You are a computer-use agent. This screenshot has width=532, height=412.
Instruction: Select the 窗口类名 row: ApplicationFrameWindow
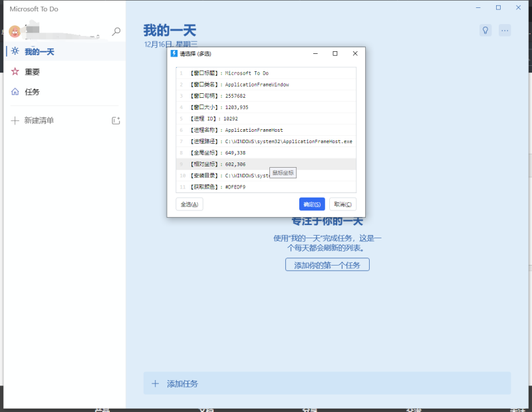(266, 85)
